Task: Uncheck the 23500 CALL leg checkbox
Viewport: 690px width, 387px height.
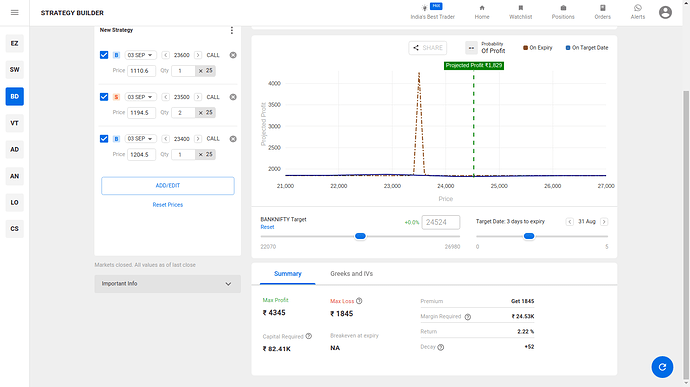Action: pos(104,97)
